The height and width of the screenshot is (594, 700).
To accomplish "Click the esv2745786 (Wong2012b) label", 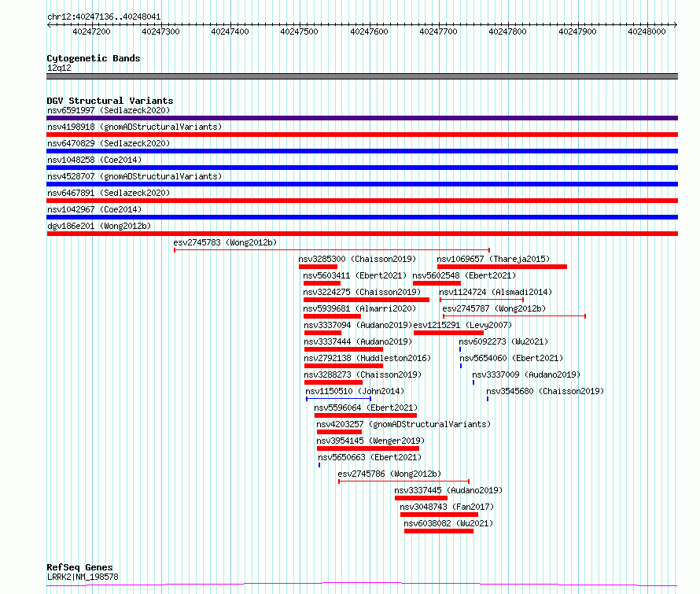I will click(x=389, y=474).
